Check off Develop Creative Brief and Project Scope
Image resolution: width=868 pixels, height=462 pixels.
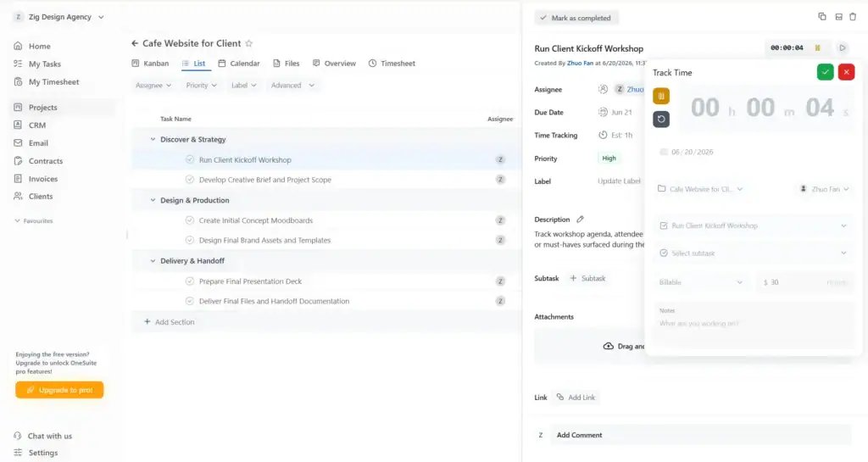[190, 179]
